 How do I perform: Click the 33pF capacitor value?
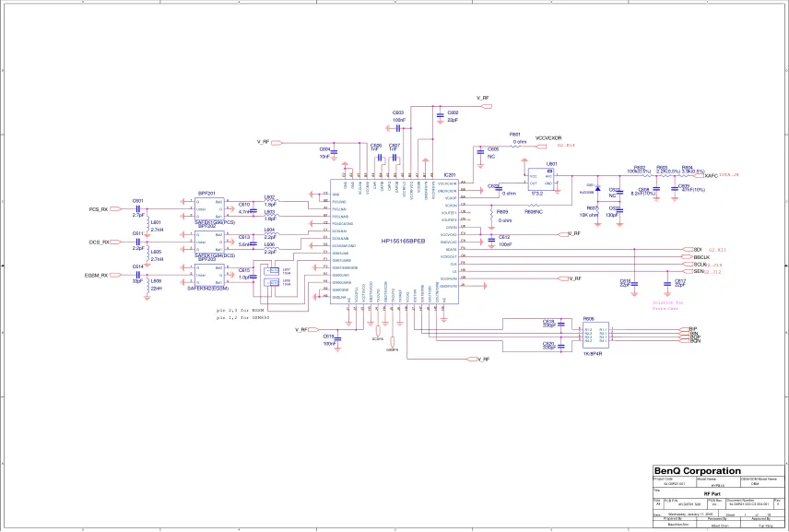(x=137, y=281)
